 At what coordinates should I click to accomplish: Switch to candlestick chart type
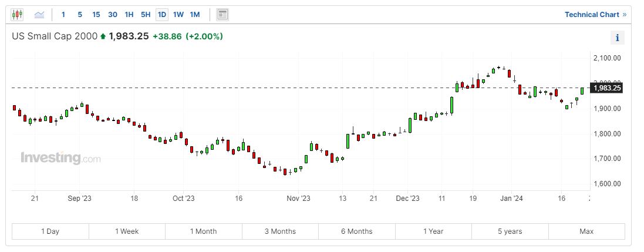point(17,14)
